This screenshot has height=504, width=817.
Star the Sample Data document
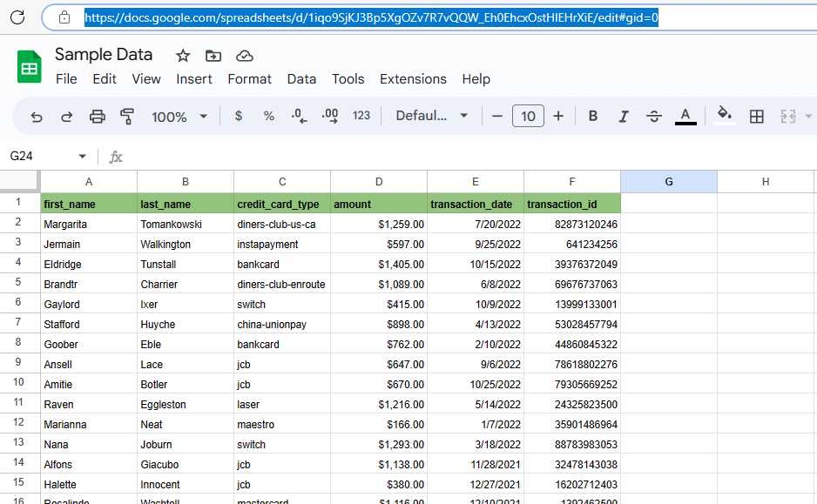tap(183, 56)
